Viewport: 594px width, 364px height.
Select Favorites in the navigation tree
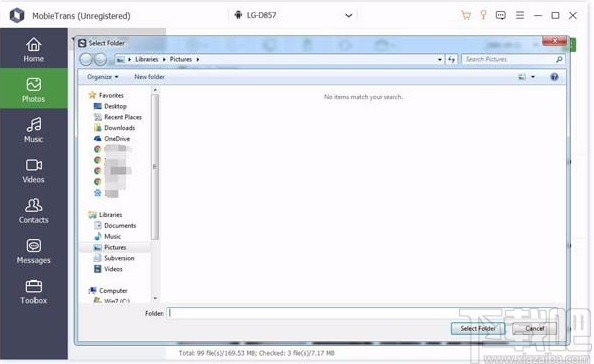(x=111, y=95)
